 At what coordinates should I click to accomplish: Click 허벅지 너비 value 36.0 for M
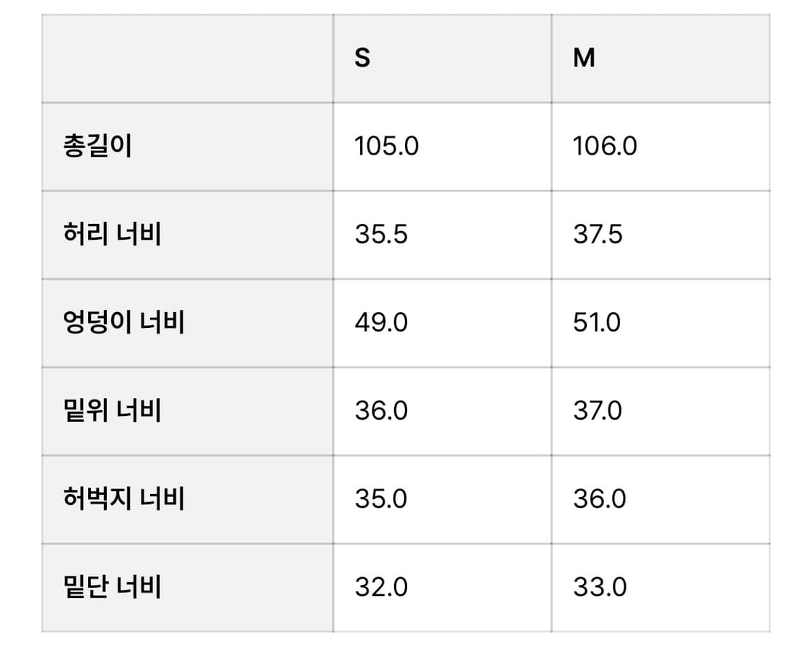pos(600,499)
